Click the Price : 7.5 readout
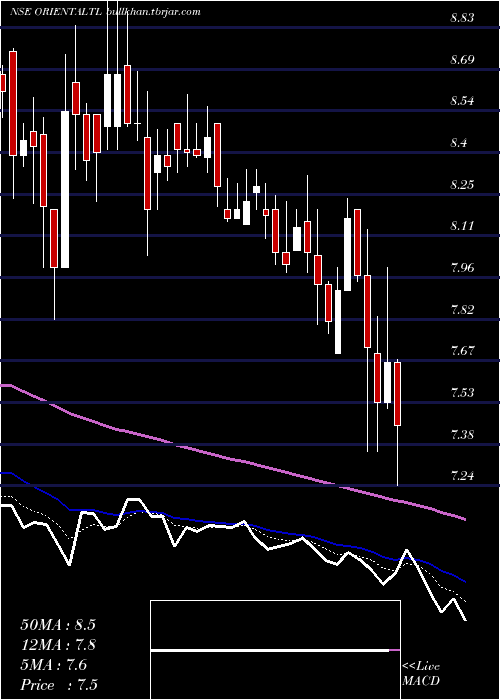 point(59,685)
